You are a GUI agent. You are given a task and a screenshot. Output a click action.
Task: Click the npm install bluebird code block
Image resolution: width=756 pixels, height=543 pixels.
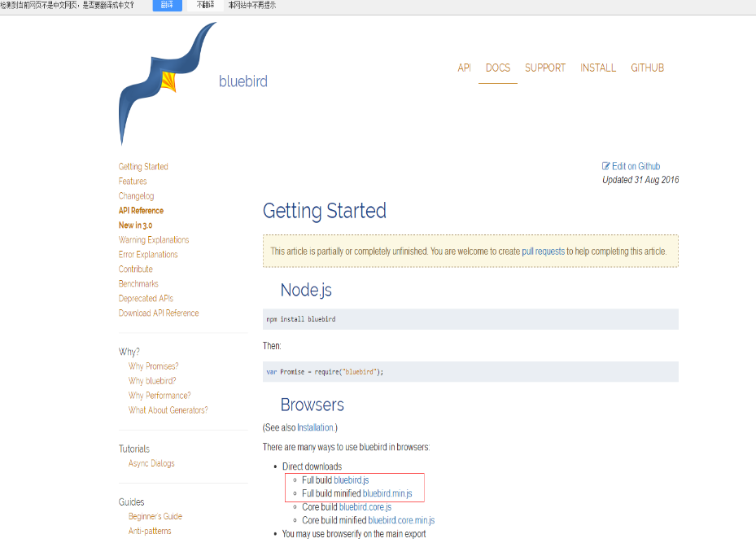click(470, 319)
